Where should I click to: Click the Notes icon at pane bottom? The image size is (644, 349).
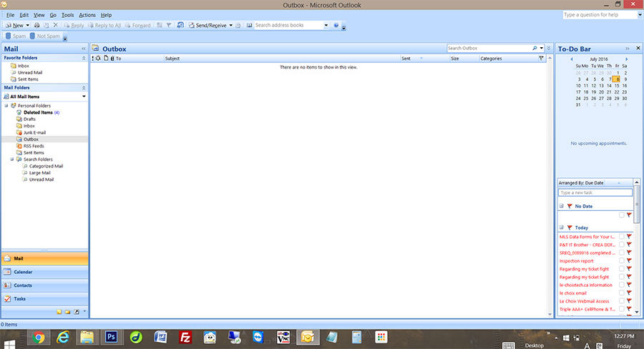[x=59, y=312]
